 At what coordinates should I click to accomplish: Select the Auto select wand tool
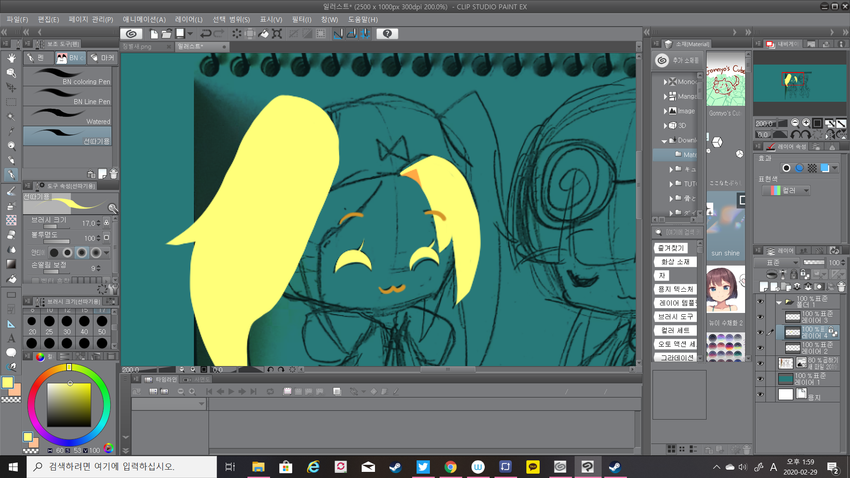click(11, 117)
